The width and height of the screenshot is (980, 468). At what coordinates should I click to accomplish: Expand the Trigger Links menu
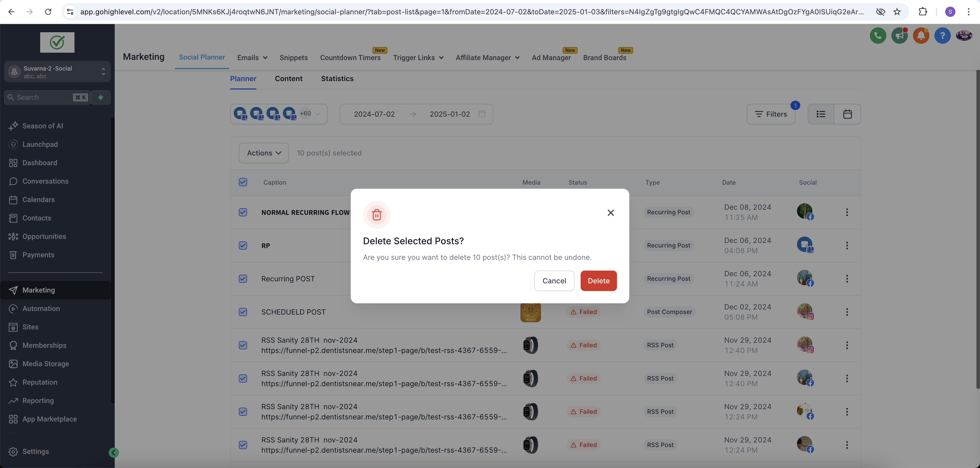[418, 58]
